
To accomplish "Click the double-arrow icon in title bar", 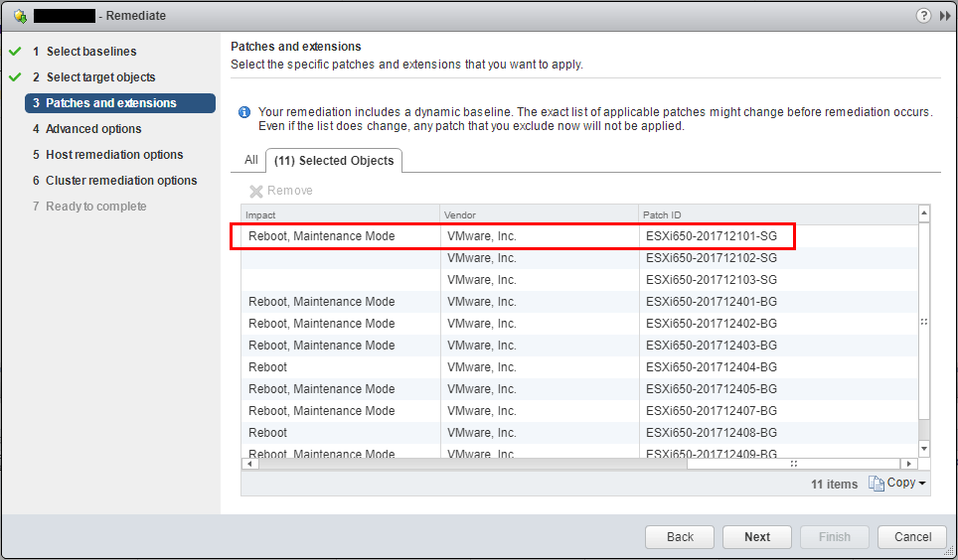I will 945,16.
